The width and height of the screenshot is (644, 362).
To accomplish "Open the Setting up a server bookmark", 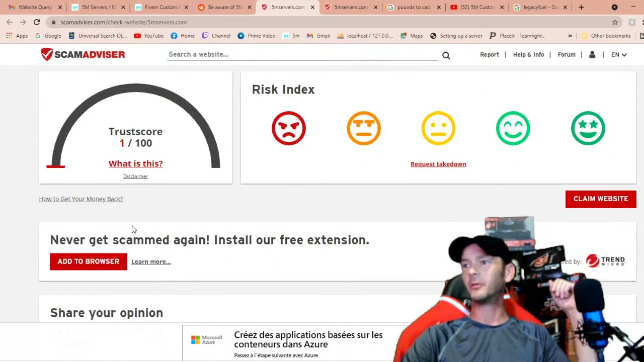I will tap(456, 36).
